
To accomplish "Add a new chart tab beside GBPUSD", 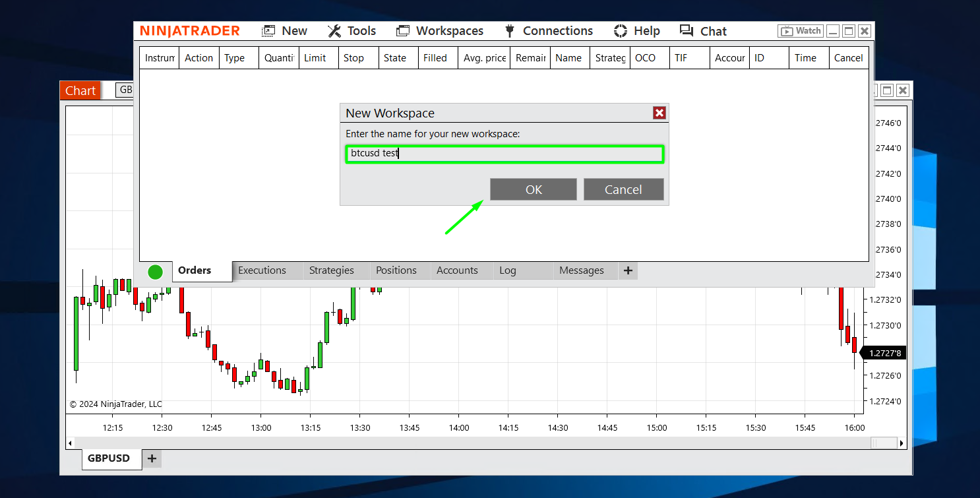I will click(x=152, y=458).
